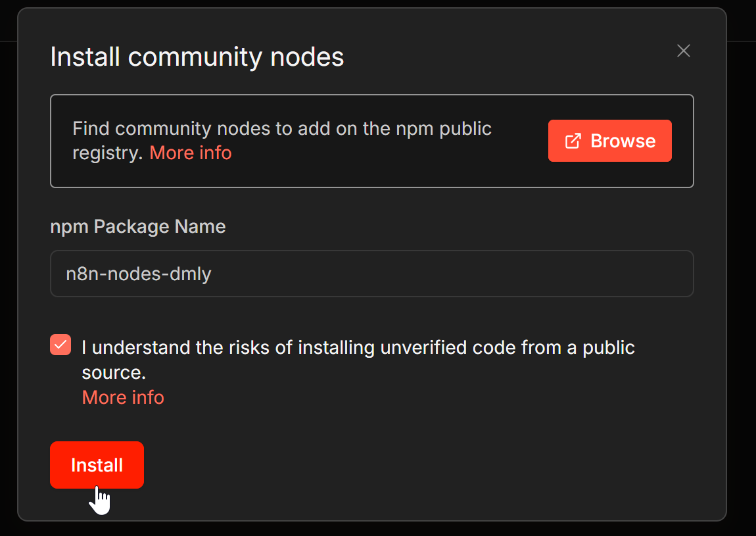Viewport: 756px width, 536px height.
Task: Click the external link icon on Browse
Action: [x=573, y=141]
